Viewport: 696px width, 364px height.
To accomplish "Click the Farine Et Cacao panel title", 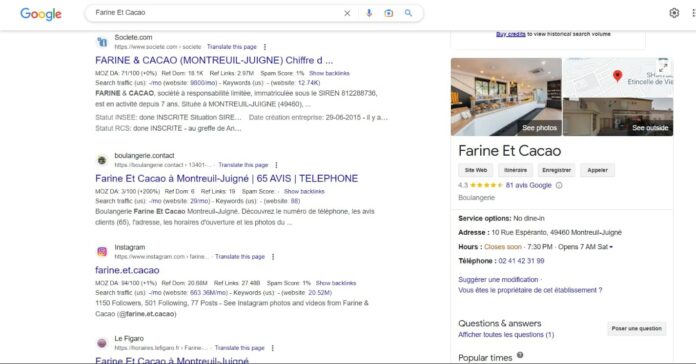I will pyautogui.click(x=510, y=151).
